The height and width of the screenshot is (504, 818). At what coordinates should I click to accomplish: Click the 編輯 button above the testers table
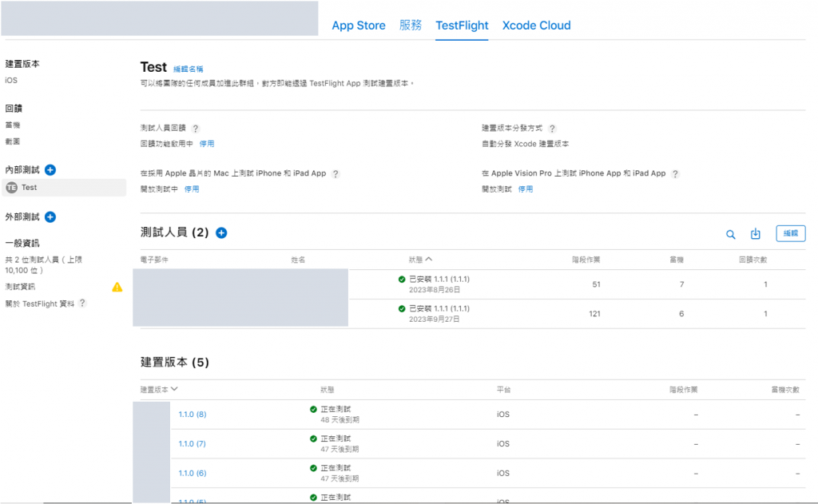[790, 233]
